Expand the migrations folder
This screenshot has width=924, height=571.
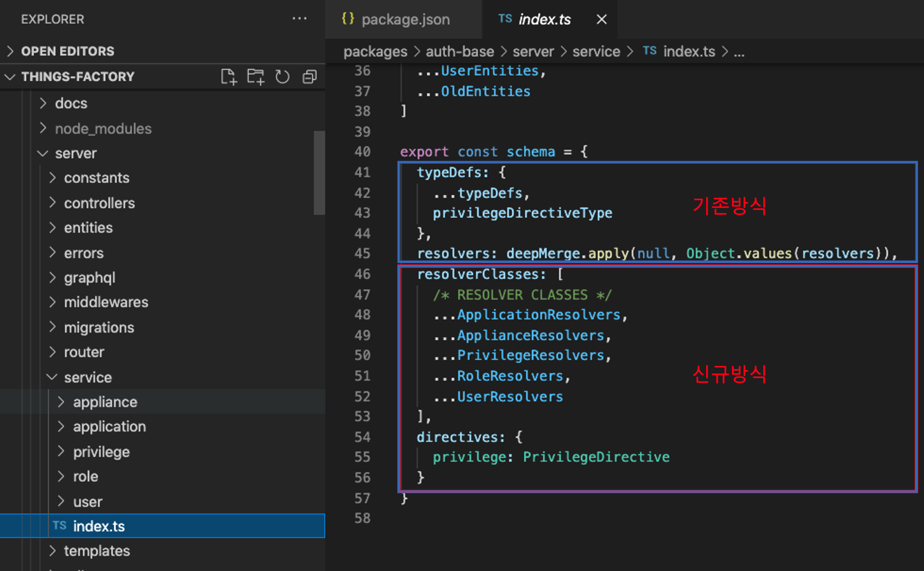tap(162, 327)
